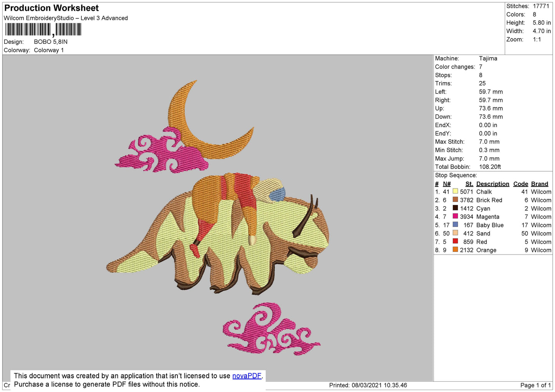Select the Red color swatch
Screen dimensions: 555x392
(455, 241)
